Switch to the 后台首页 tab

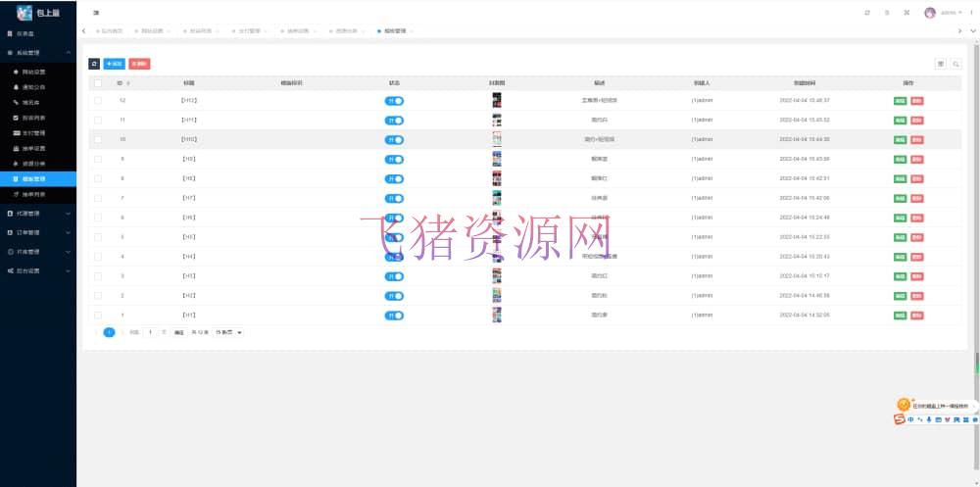(112, 30)
